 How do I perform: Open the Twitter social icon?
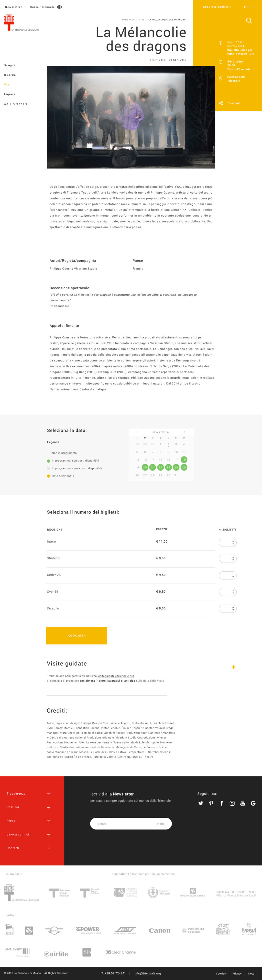click(x=201, y=803)
